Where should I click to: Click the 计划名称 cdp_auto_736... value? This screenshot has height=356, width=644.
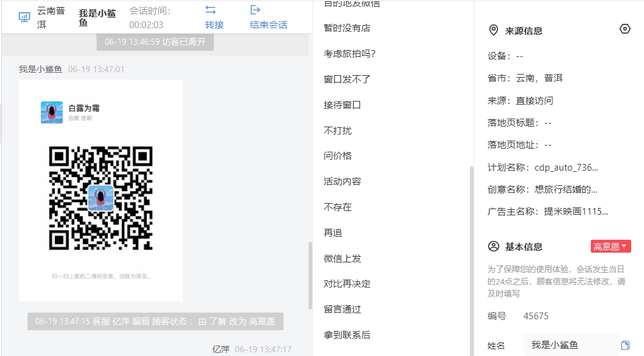click(x=566, y=168)
